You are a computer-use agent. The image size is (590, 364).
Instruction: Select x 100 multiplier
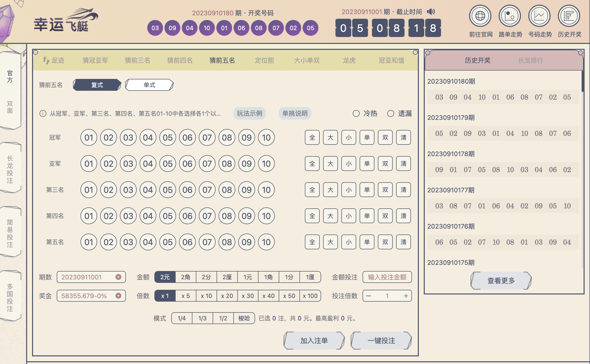pyautogui.click(x=310, y=296)
